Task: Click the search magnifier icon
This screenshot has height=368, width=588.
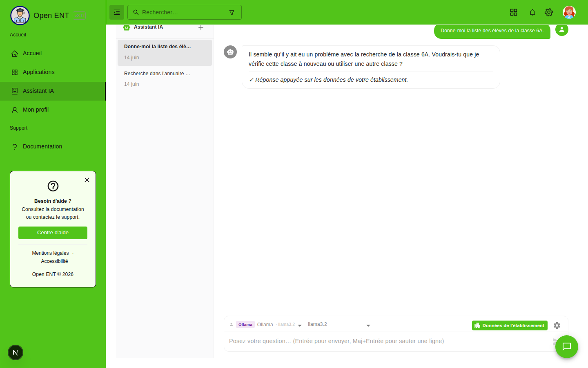Action: 136,12
